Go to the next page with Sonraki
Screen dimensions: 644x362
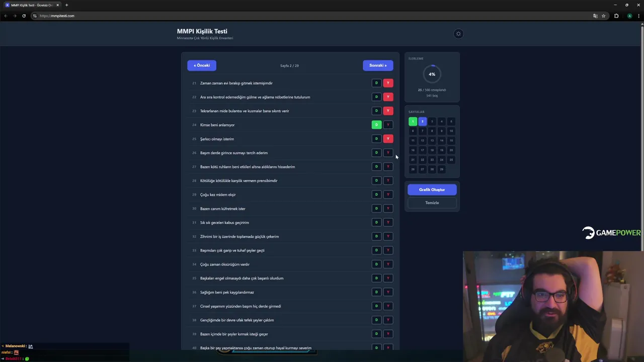click(x=378, y=65)
